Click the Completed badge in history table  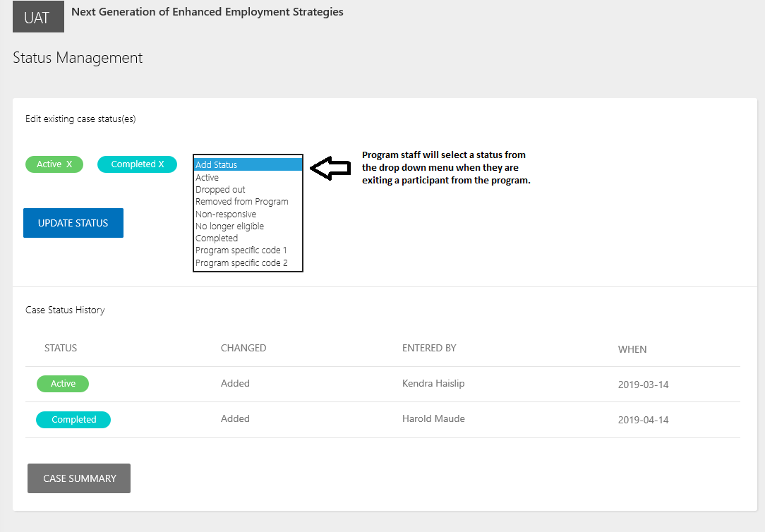[x=73, y=420]
